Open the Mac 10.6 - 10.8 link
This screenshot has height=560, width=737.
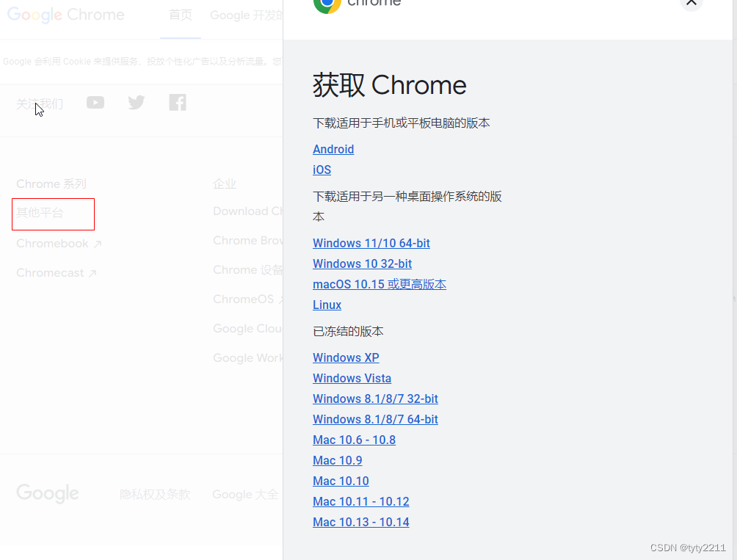(x=355, y=440)
